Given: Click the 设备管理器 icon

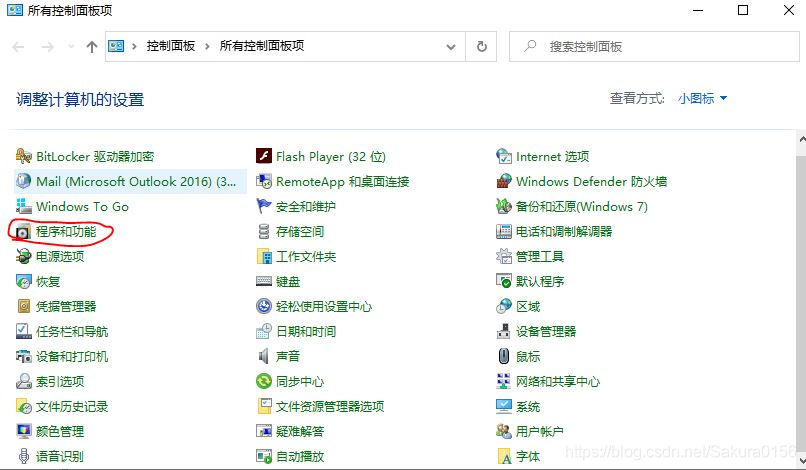Looking at the screenshot, I should click(x=504, y=331).
